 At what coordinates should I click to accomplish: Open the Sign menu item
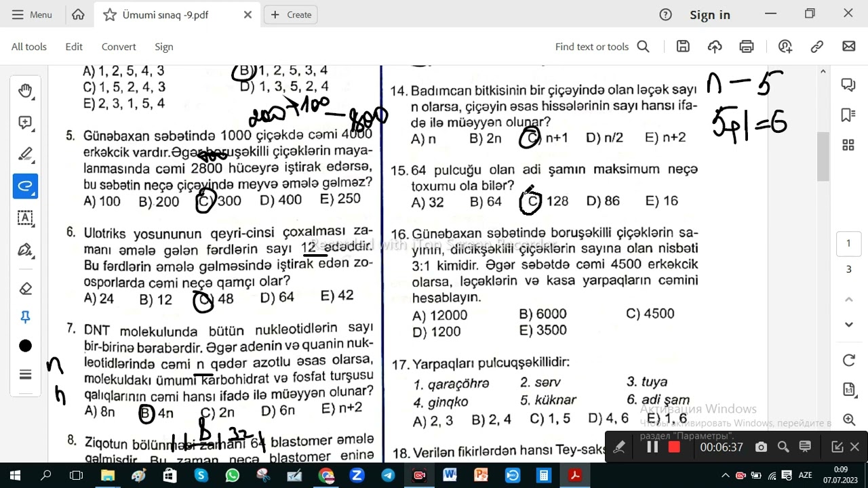(x=164, y=47)
